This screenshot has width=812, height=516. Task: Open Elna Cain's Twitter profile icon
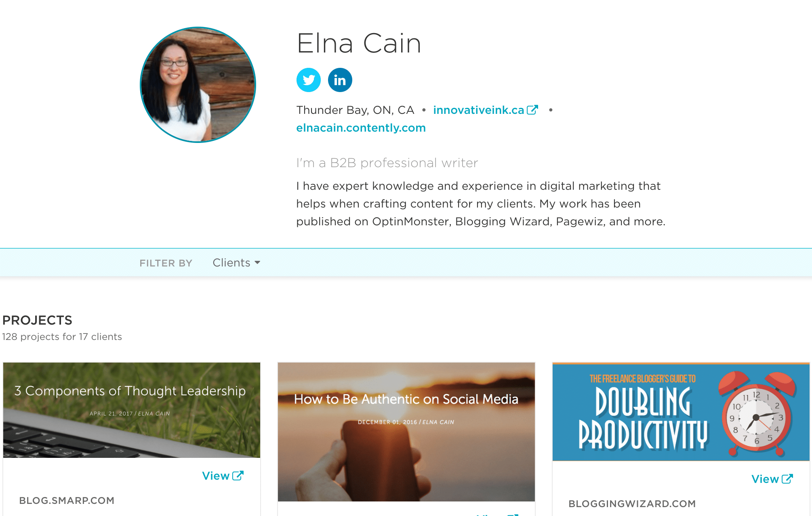(x=309, y=80)
